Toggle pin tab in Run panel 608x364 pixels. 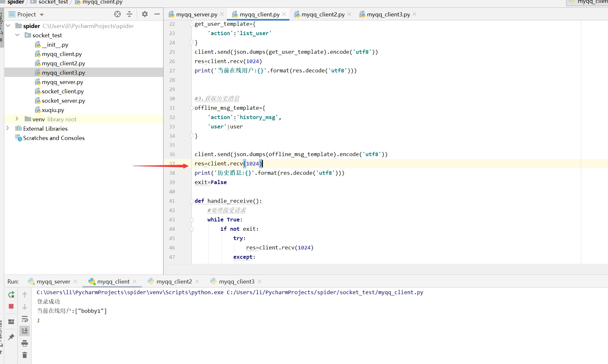11,337
